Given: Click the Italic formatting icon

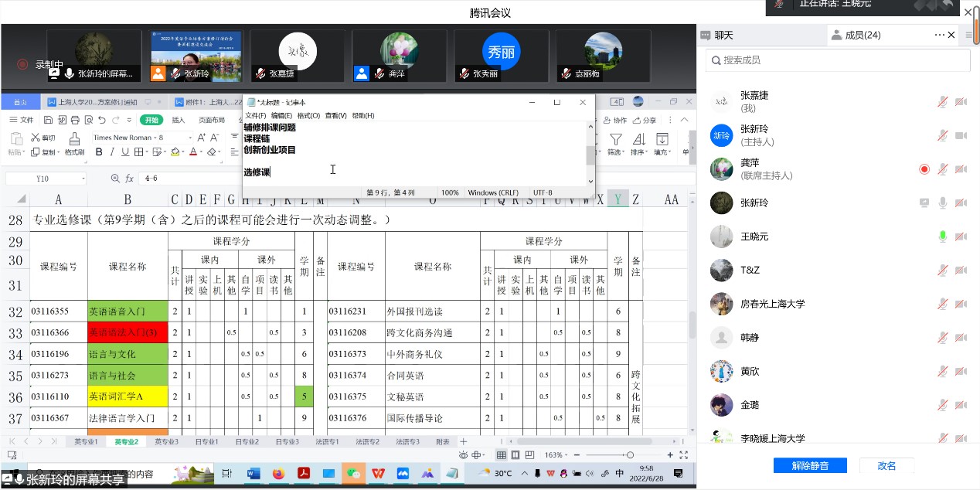Looking at the screenshot, I should point(114,152).
